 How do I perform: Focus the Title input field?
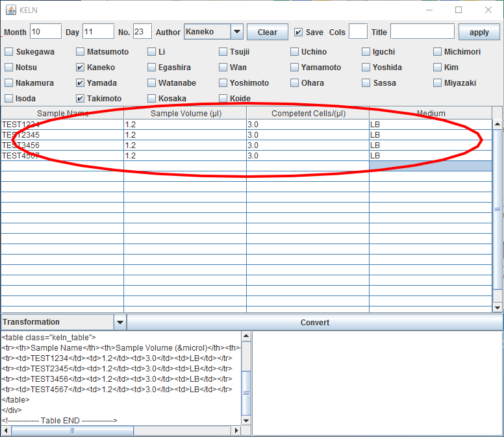pos(422,31)
